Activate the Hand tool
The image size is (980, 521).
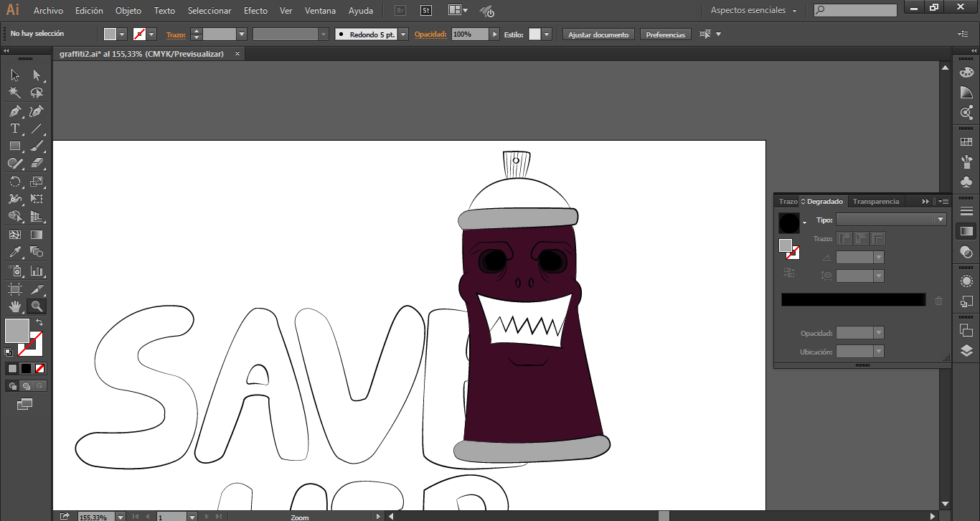[14, 306]
